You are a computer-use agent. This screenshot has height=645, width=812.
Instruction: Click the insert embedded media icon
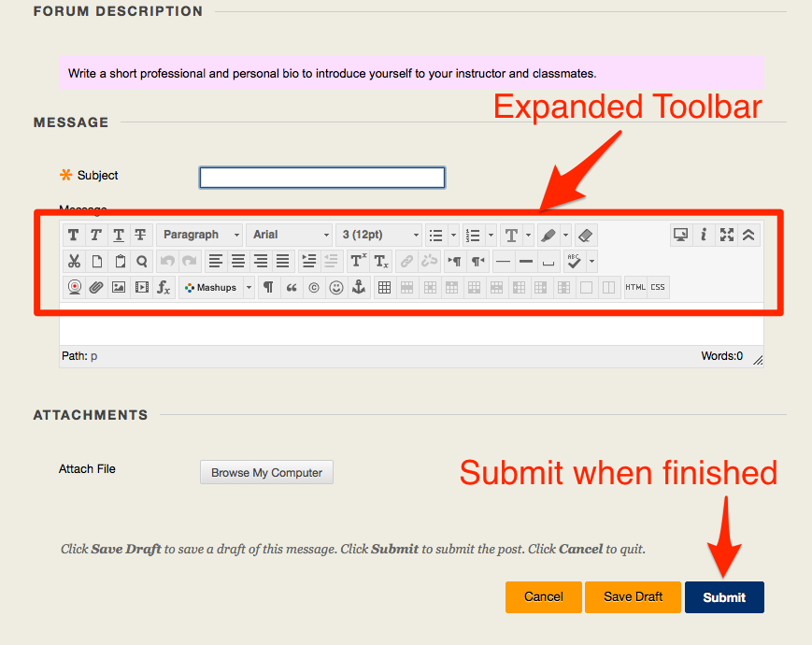point(141,288)
